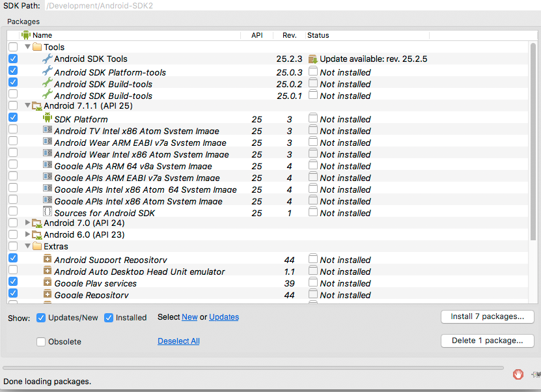
Task: Uncheck the Android Support Repository checkbox
Action: (x=13, y=258)
